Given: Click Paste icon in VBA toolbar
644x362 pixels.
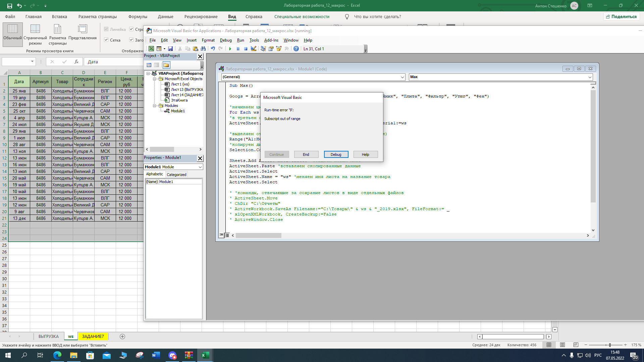Looking at the screenshot, I should click(x=195, y=49).
